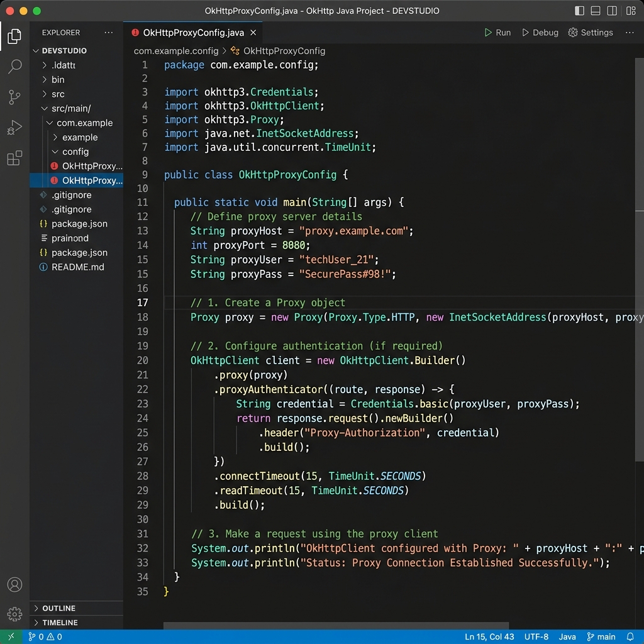Click editor vertical scrollbar

pyautogui.click(x=640, y=260)
